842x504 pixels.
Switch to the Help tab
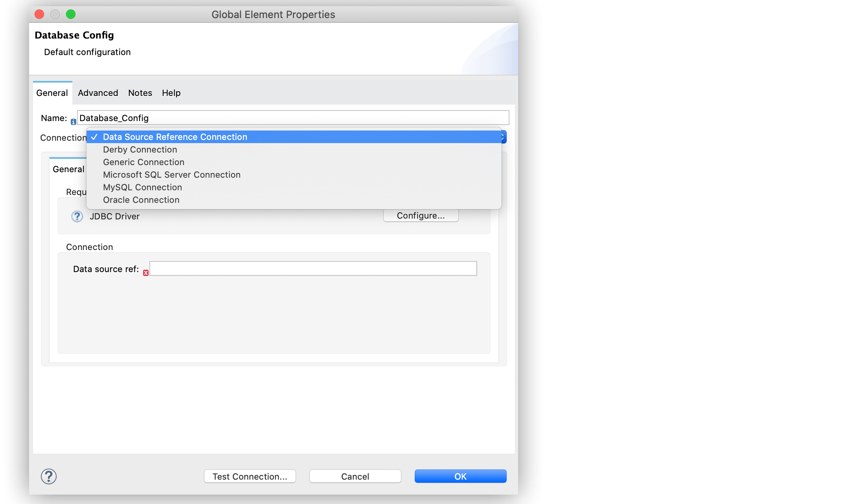(x=171, y=93)
